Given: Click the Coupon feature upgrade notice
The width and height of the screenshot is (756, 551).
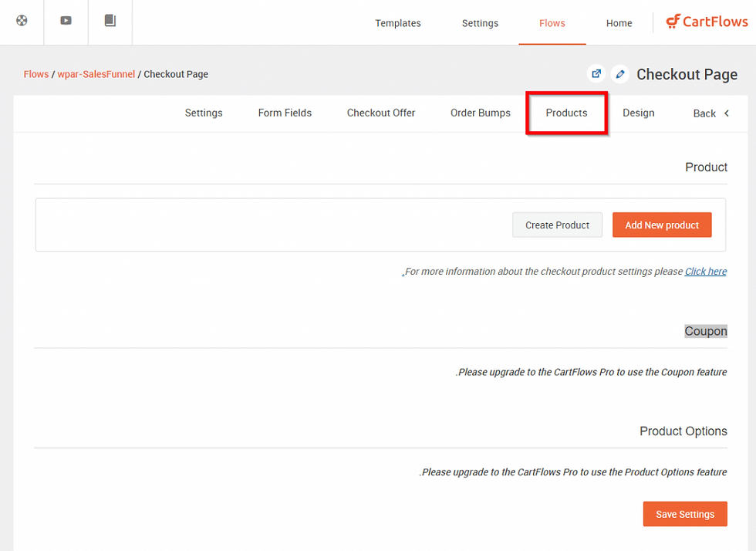Looking at the screenshot, I should [591, 372].
